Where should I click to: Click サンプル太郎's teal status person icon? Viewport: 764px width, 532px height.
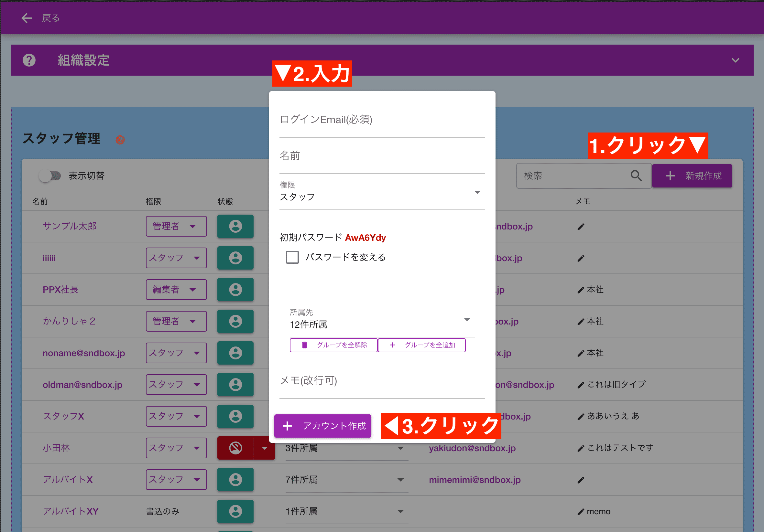point(235,227)
